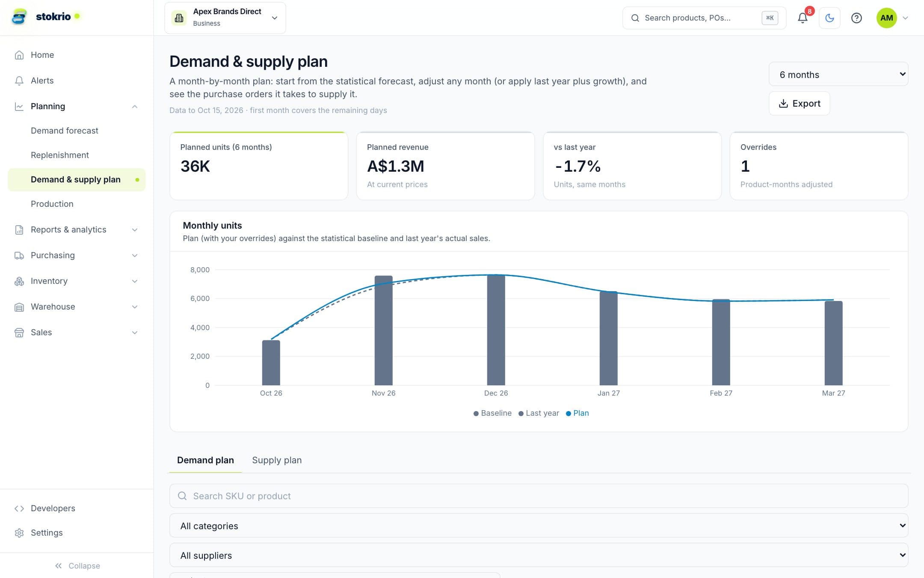The width and height of the screenshot is (924, 578).
Task: Open the Alerts link
Action: tap(42, 80)
